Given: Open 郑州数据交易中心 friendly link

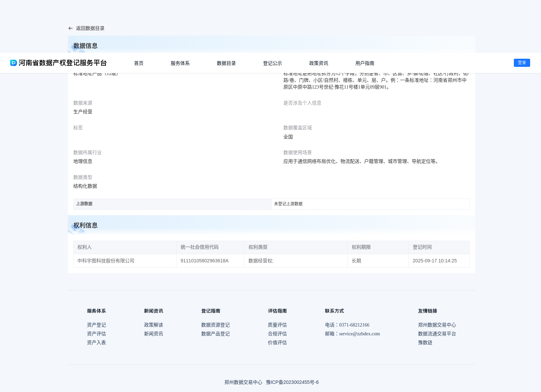Looking at the screenshot, I should [x=437, y=325].
